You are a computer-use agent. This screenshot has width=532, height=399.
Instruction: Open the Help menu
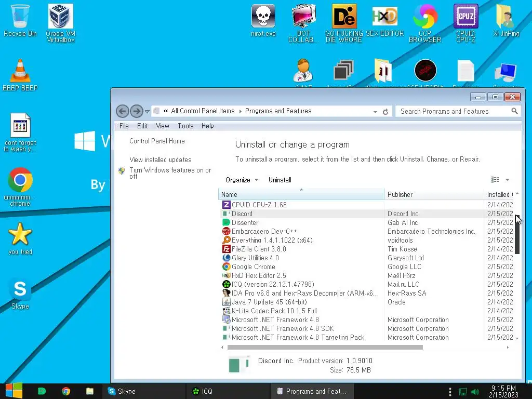(208, 126)
